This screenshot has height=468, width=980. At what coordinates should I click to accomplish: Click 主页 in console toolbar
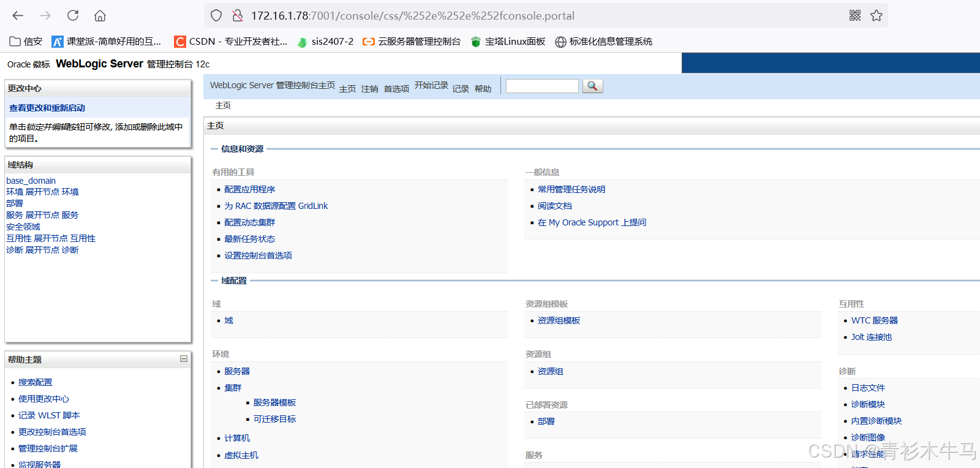[x=347, y=89]
